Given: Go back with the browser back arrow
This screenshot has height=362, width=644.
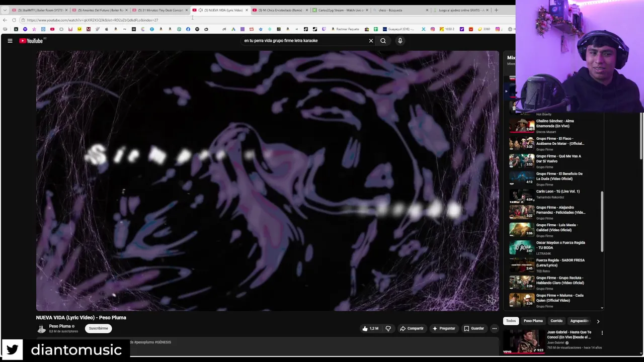Looking at the screenshot, I should (x=5, y=20).
